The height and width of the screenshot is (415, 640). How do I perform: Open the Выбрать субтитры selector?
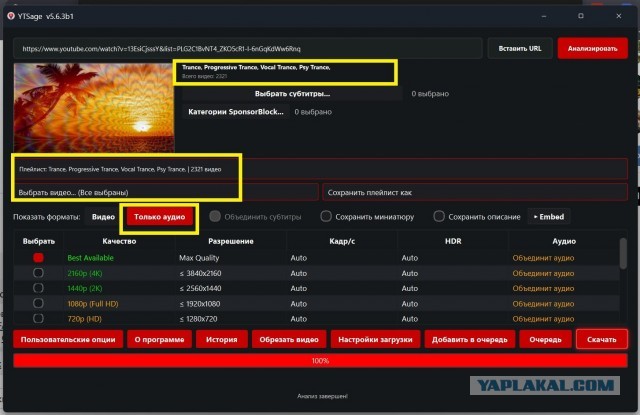(x=292, y=93)
